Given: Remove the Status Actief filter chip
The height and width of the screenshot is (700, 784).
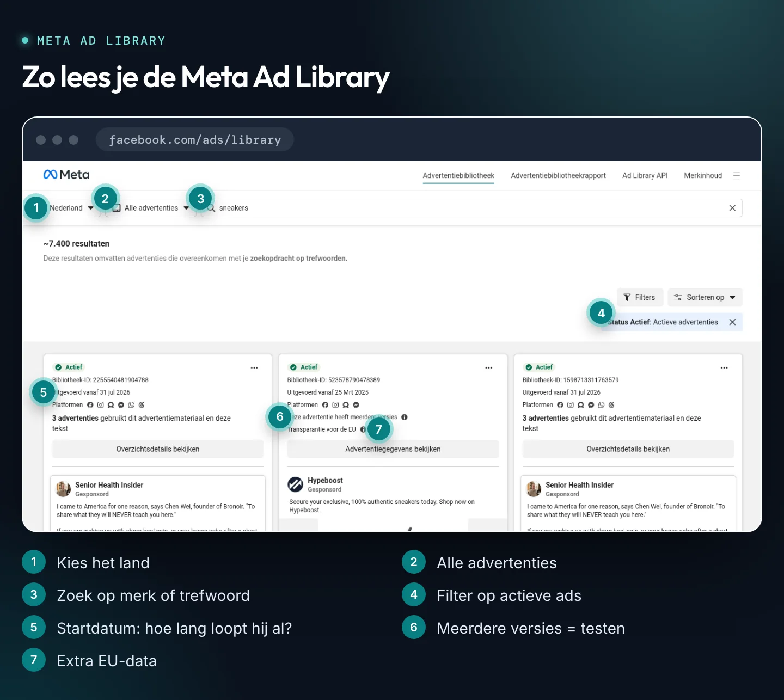Looking at the screenshot, I should [x=732, y=322].
